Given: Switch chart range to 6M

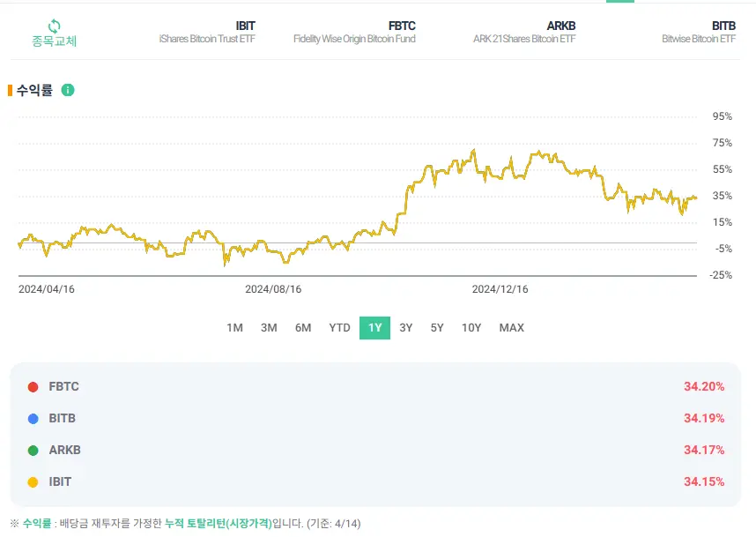Looking at the screenshot, I should click(303, 328).
